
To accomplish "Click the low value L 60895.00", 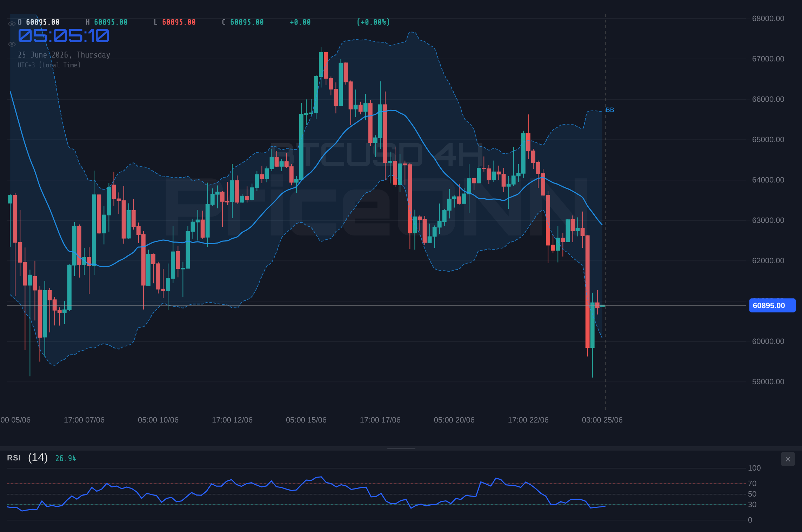I will [175, 22].
